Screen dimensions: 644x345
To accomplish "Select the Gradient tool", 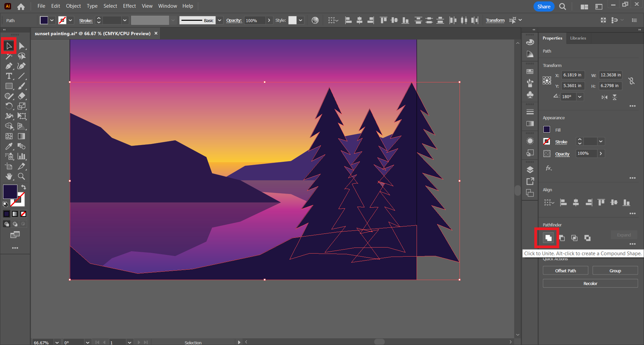I will click(22, 136).
